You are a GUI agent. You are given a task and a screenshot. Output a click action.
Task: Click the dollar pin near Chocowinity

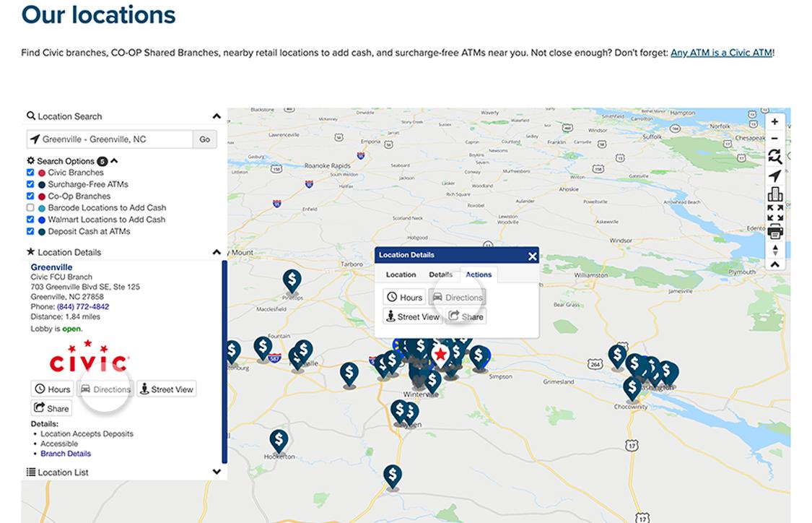point(632,388)
